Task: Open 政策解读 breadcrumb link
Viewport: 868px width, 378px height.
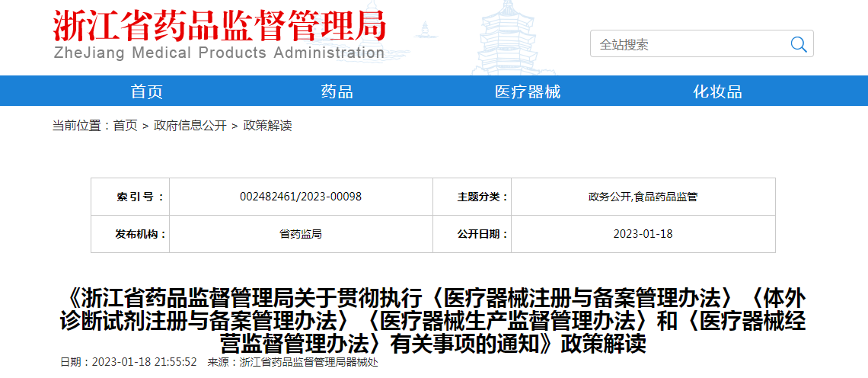Action: (x=267, y=126)
